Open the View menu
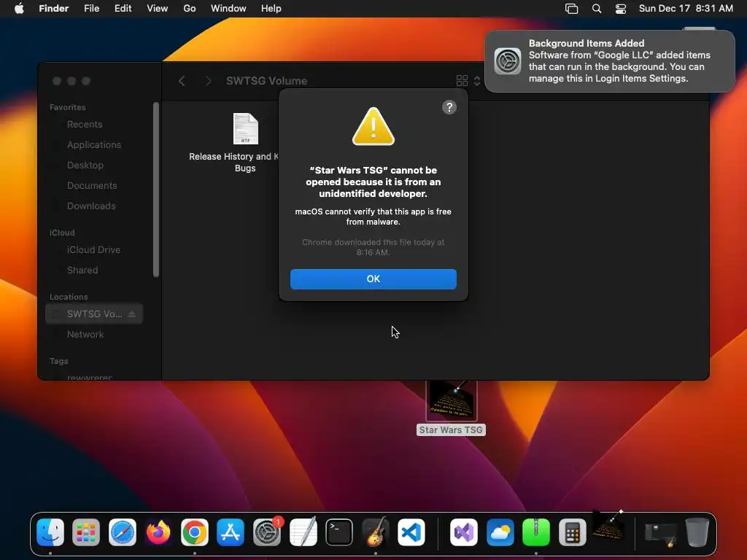747x560 pixels. point(158,9)
